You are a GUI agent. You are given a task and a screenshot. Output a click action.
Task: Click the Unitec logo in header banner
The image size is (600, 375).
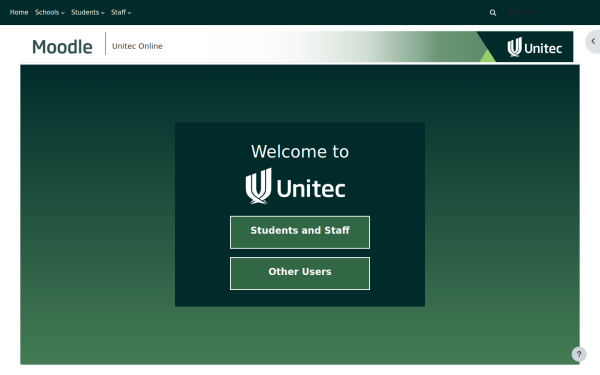tap(535, 47)
